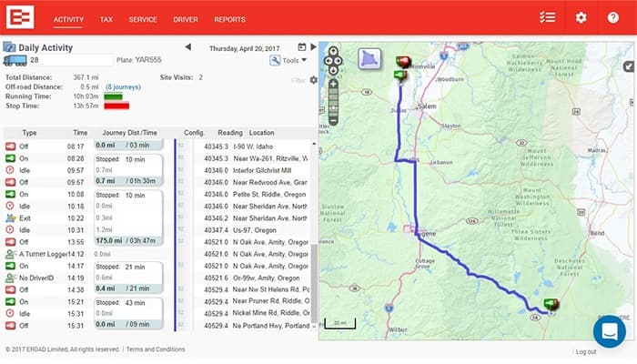Screen dimensions: 637x364
Task: Zoom out on the map
Action: point(334,120)
